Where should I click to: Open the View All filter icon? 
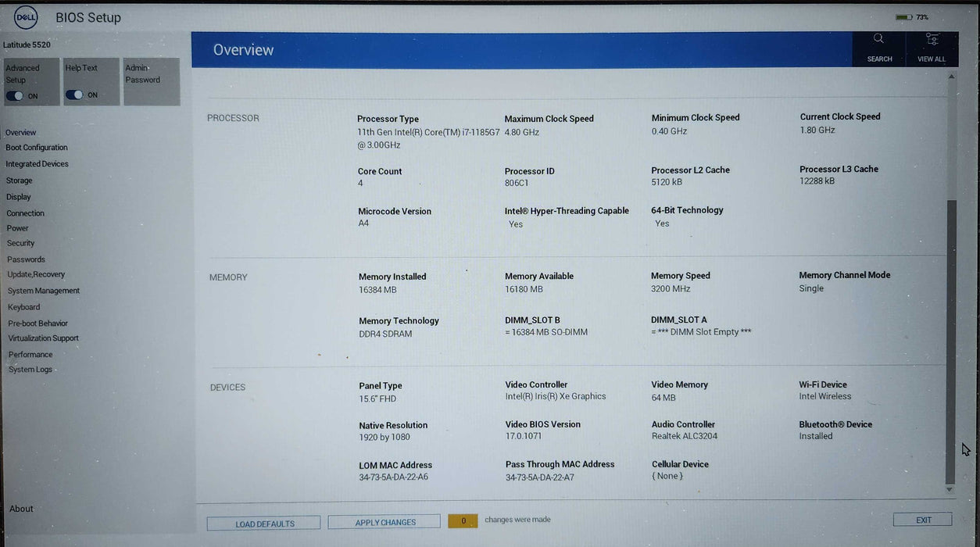pyautogui.click(x=932, y=39)
